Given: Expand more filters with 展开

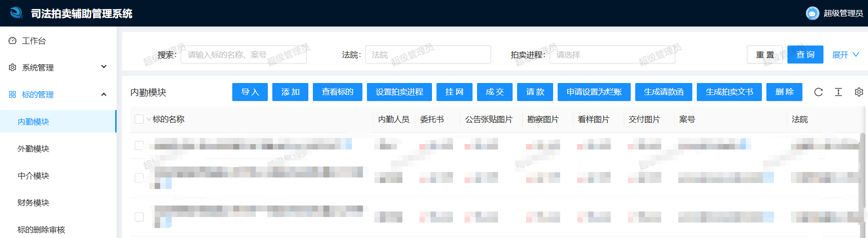Looking at the screenshot, I should click(845, 54).
